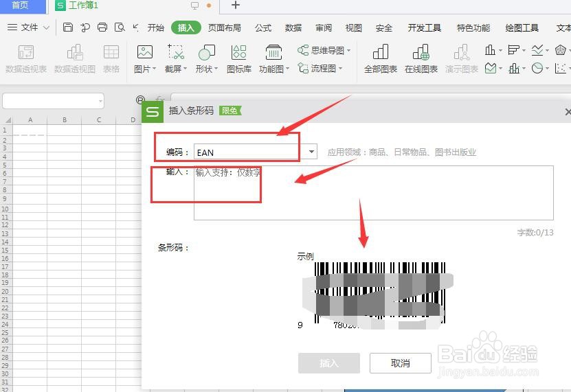The image size is (571, 392).
Task: Click the save icon in quick toolbar
Action: [x=68, y=27]
